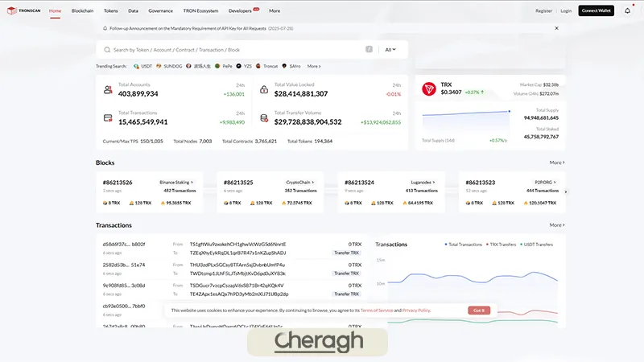The image size is (644, 362).
Task: Open the Terms of Service link
Action: [x=377, y=311]
